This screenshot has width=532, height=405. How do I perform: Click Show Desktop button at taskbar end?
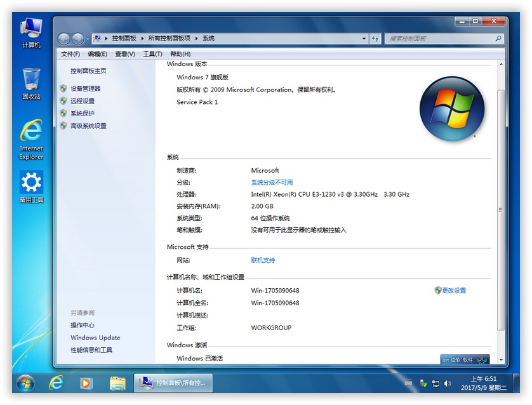click(x=516, y=383)
